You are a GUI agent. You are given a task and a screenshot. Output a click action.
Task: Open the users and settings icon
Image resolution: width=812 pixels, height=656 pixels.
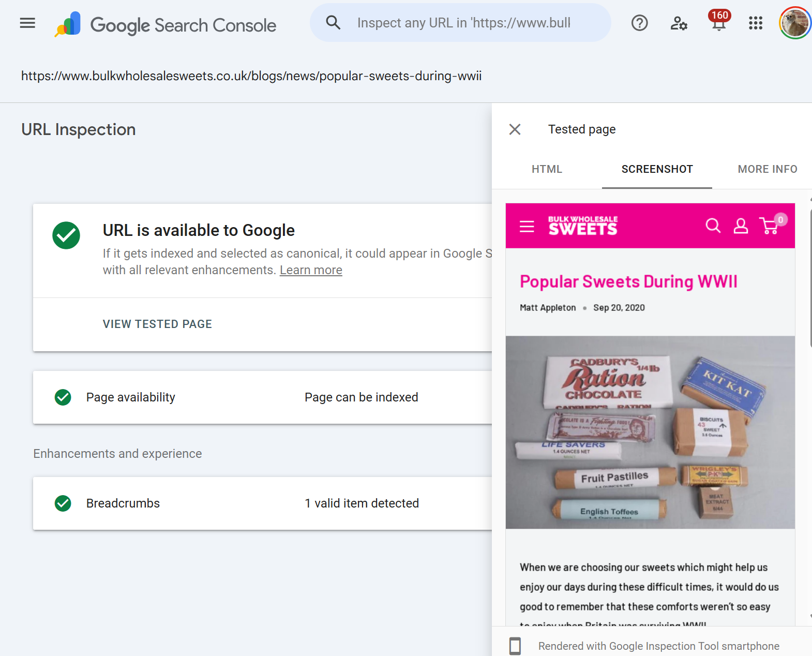pos(679,23)
